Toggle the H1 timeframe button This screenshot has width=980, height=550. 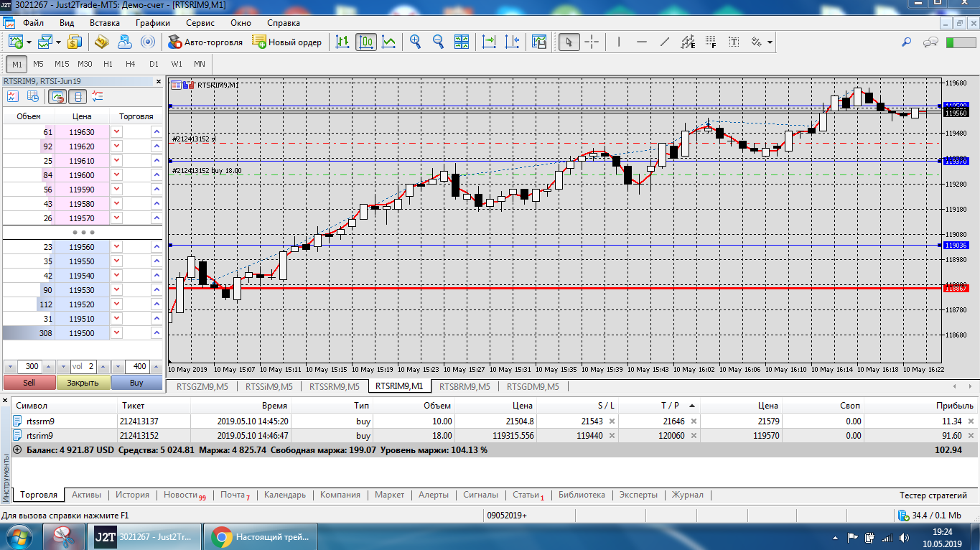point(108,64)
